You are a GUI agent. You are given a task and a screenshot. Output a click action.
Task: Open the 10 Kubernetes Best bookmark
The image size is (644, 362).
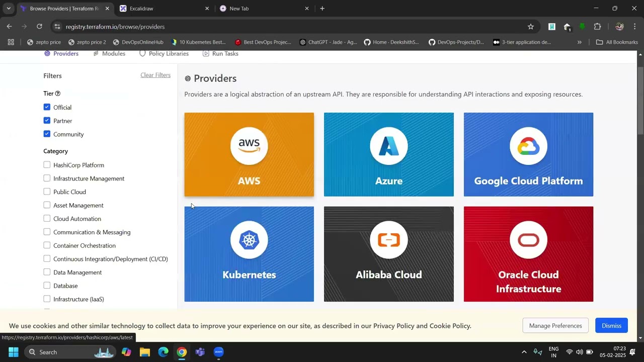tap(198, 42)
